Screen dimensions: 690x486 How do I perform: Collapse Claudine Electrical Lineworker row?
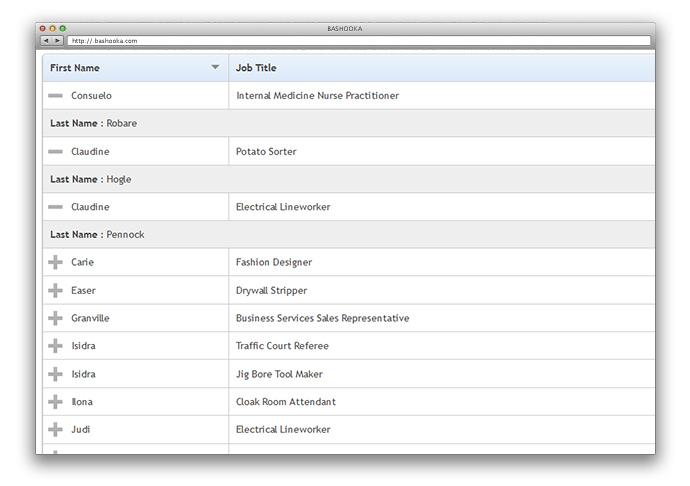tap(55, 207)
